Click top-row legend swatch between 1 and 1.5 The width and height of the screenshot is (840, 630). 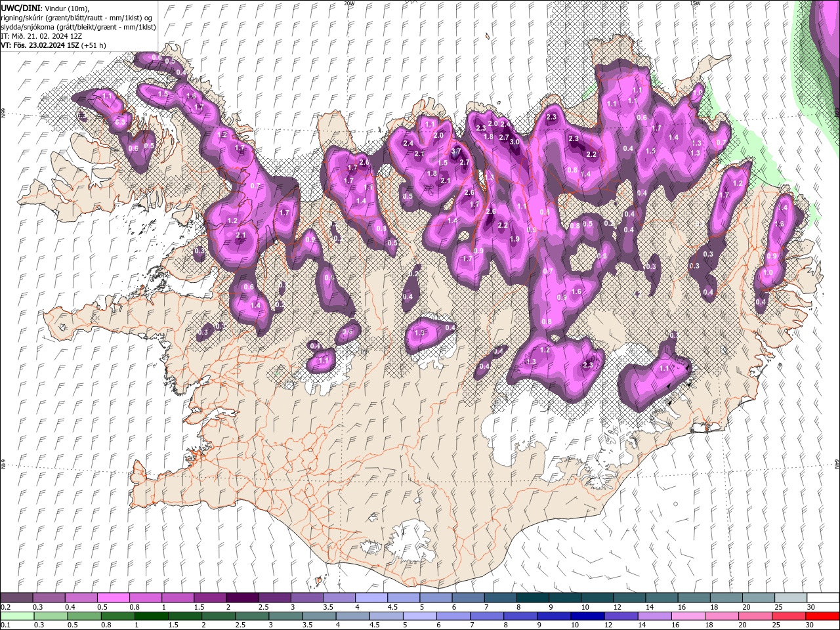click(x=177, y=598)
